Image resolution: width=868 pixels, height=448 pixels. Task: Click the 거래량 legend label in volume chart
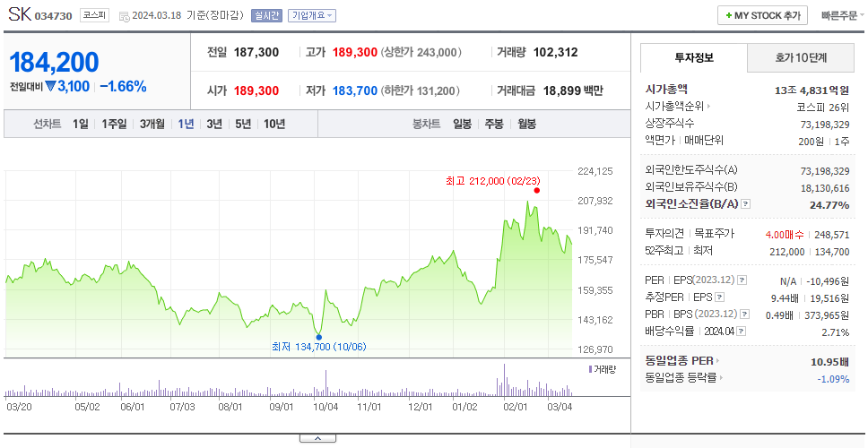click(603, 369)
